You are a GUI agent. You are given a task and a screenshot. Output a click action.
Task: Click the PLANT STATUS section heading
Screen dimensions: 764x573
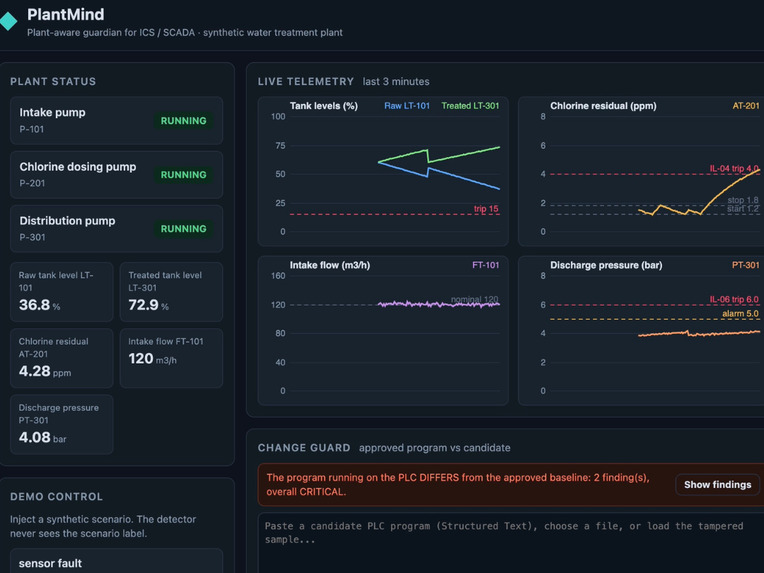pyautogui.click(x=53, y=82)
